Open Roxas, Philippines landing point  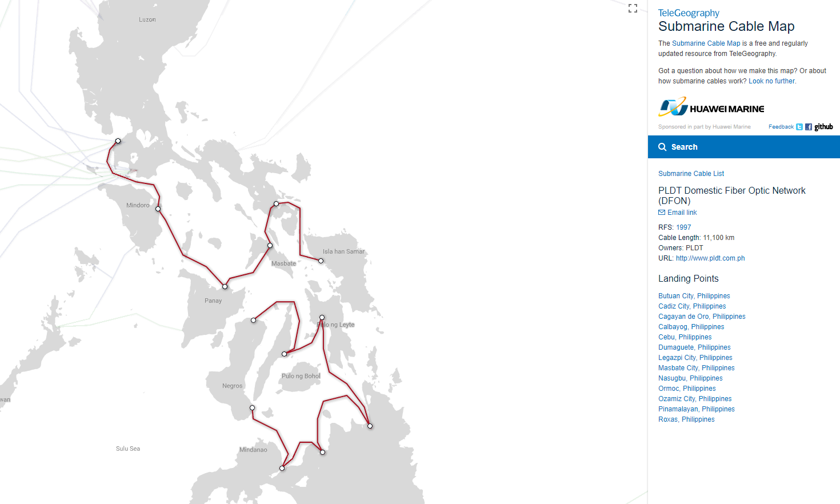[x=686, y=419]
